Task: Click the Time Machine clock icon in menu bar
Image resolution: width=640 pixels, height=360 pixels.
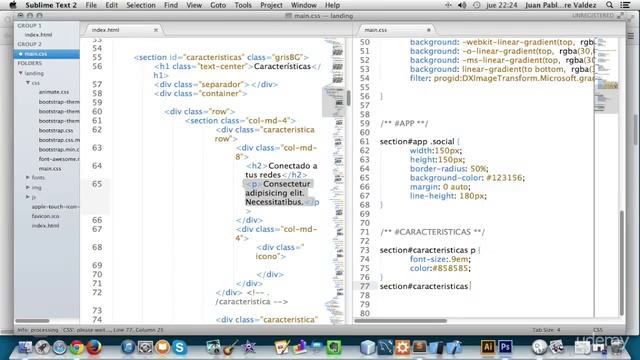Action: (476, 5)
